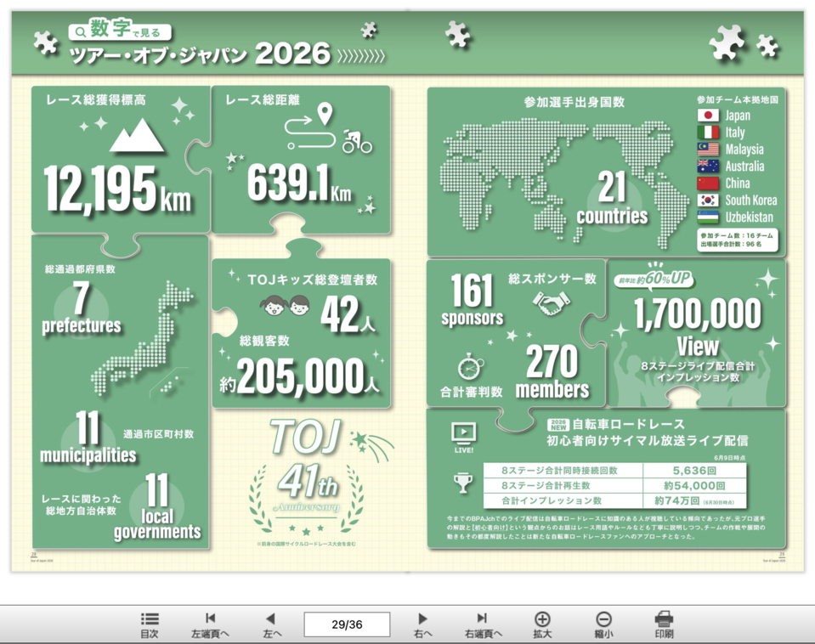This screenshot has width=815, height=644.
Task: Click the '約205,000人' spectator figure
Action: [x=299, y=376]
